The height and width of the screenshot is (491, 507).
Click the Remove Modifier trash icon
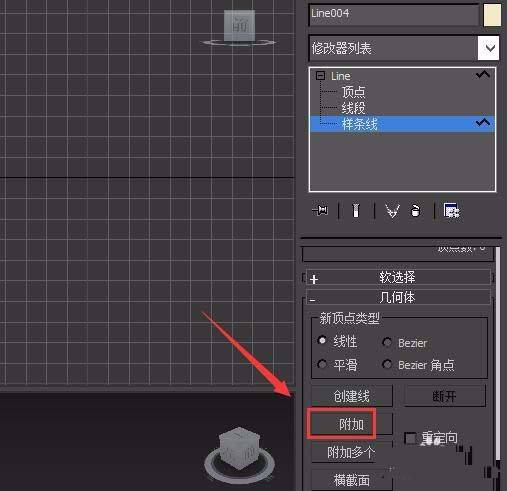pos(415,211)
